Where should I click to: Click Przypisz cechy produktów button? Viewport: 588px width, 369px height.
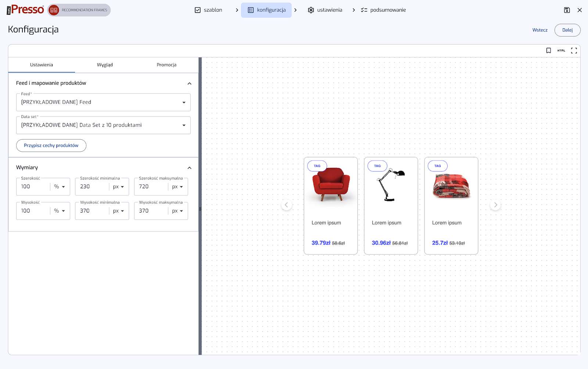[x=51, y=146]
